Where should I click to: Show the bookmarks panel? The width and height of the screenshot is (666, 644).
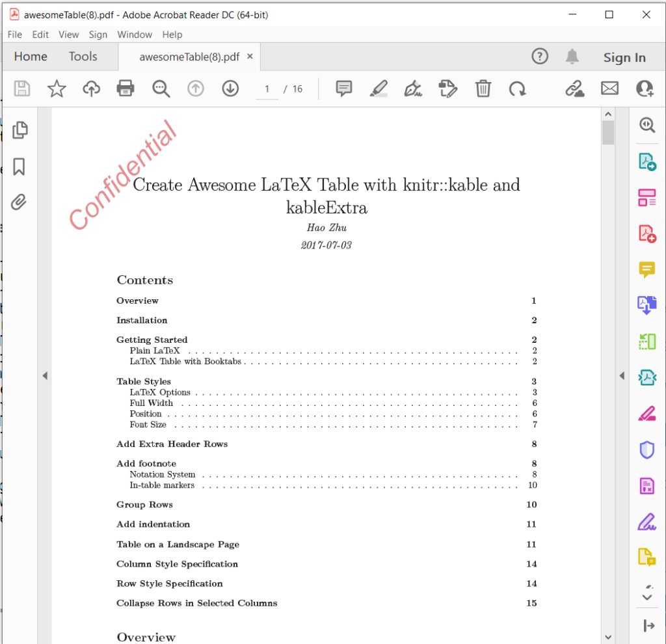click(20, 167)
